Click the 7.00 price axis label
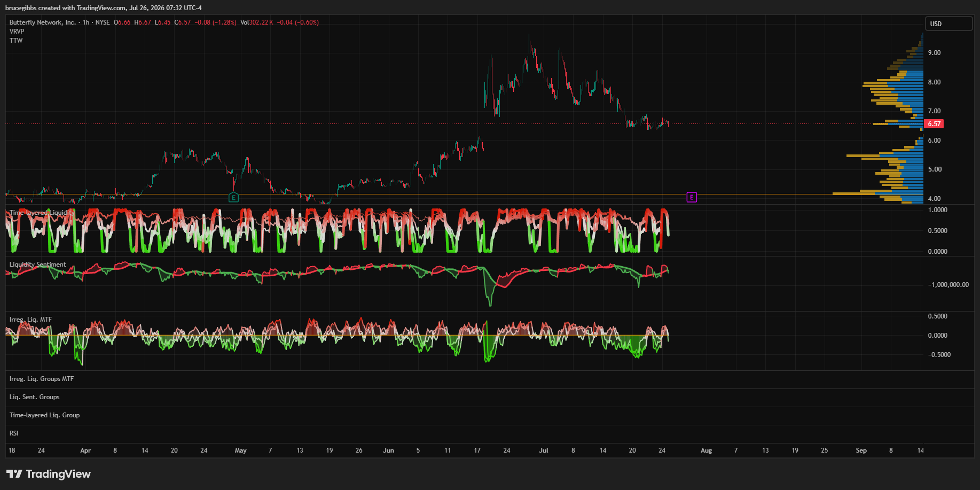The image size is (980, 490). [x=935, y=111]
